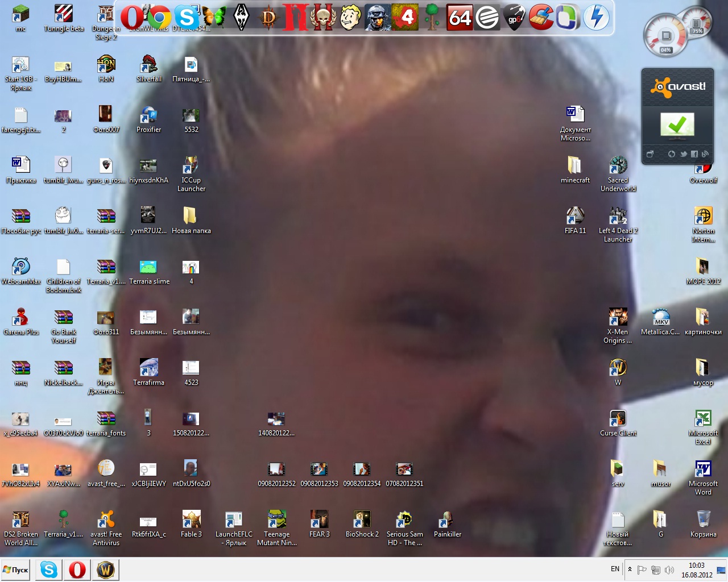This screenshot has height=582, width=728.
Task: Open the EN language selector
Action: click(x=615, y=569)
